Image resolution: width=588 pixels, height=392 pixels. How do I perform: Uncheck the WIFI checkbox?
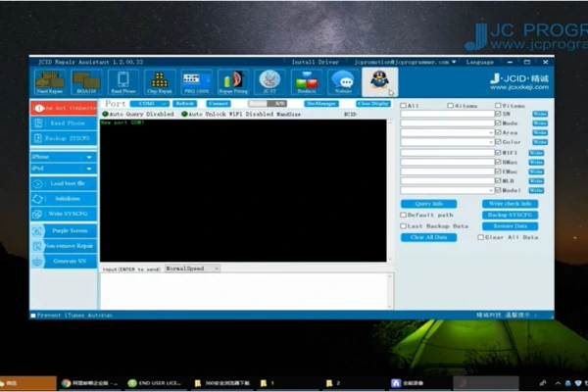pyautogui.click(x=498, y=153)
